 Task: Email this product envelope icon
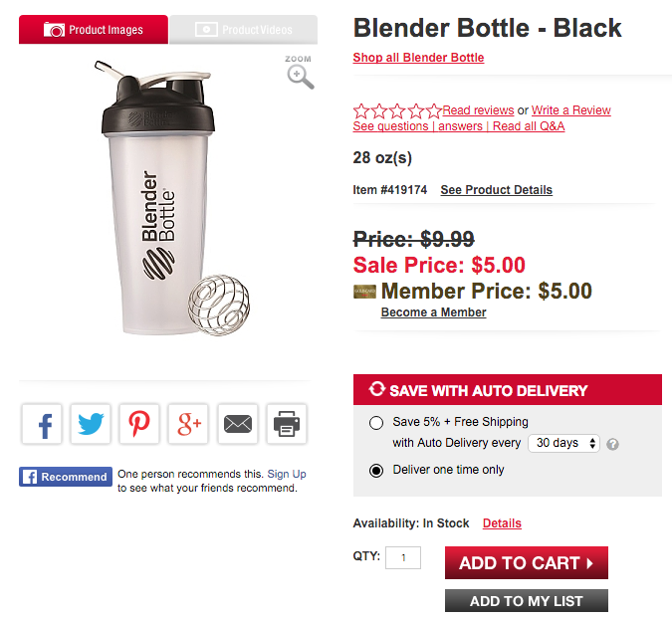tap(238, 424)
